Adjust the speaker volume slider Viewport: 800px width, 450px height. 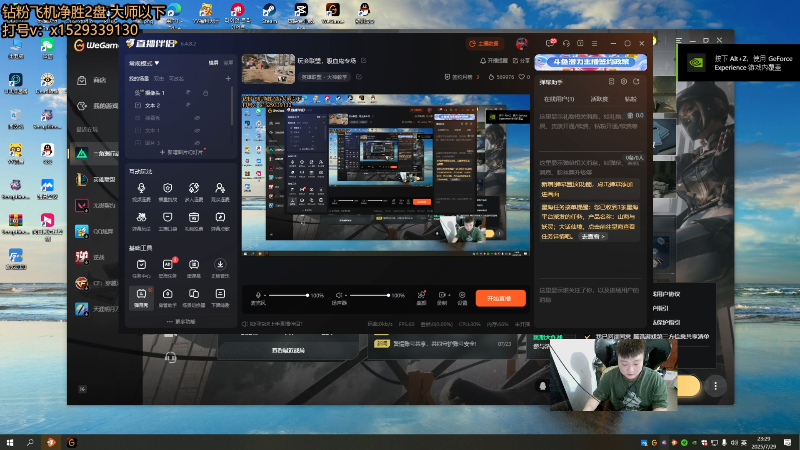(x=369, y=295)
